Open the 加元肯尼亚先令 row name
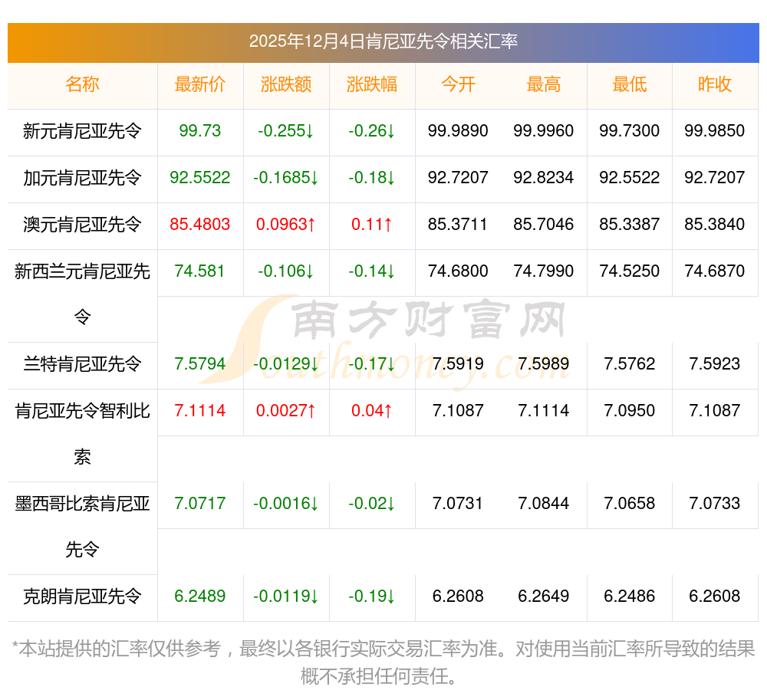Viewport: 767px width, 700px height. 82,177
